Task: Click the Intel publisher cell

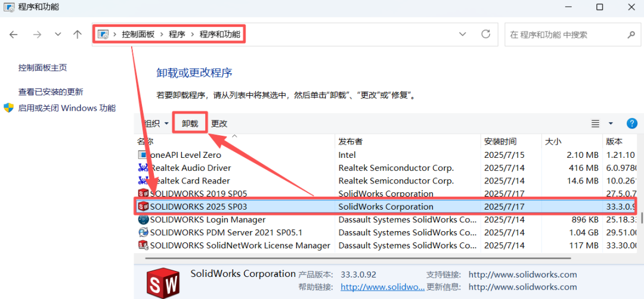Action: [x=347, y=155]
